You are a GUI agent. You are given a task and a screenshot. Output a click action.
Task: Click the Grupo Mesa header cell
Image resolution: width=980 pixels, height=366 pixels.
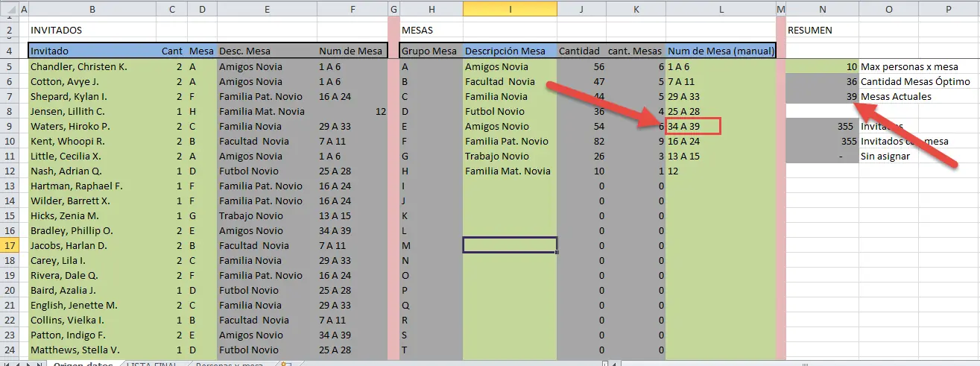click(431, 51)
